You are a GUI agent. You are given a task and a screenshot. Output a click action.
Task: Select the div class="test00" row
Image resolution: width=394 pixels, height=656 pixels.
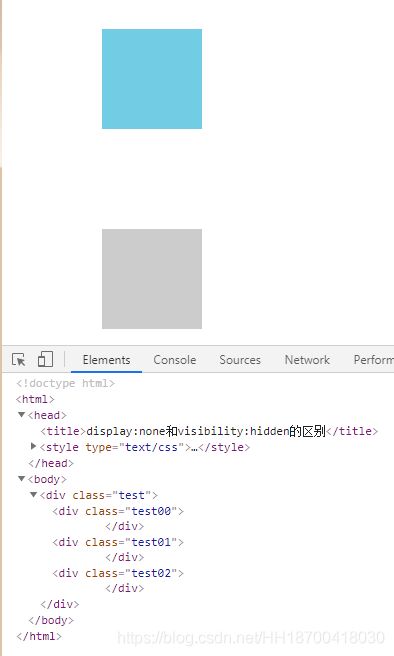[118, 511]
